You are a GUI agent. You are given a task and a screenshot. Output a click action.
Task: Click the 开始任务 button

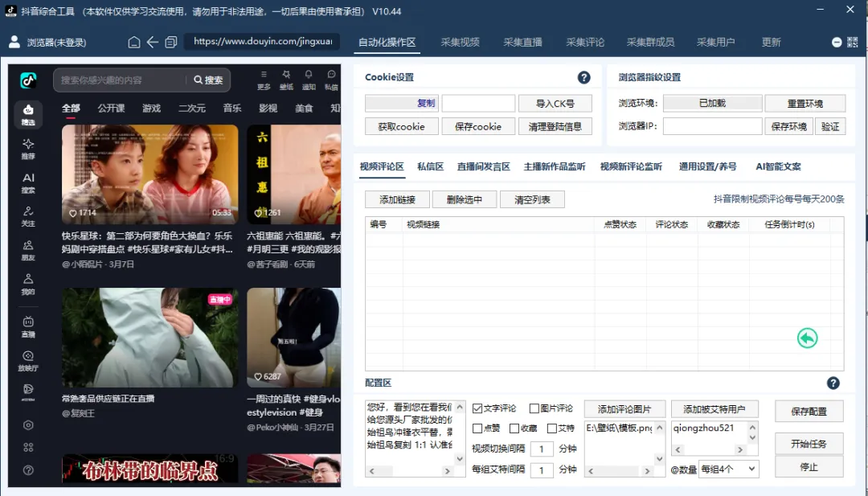pos(808,444)
